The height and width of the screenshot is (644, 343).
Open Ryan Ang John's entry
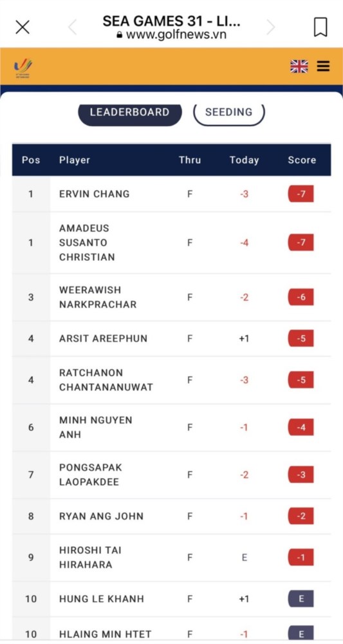[171, 516]
